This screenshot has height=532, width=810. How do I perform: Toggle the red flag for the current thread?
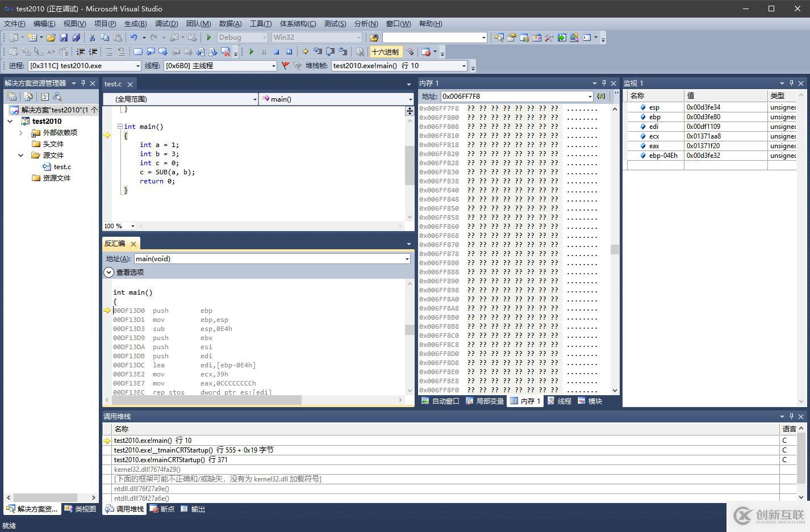[x=285, y=66]
